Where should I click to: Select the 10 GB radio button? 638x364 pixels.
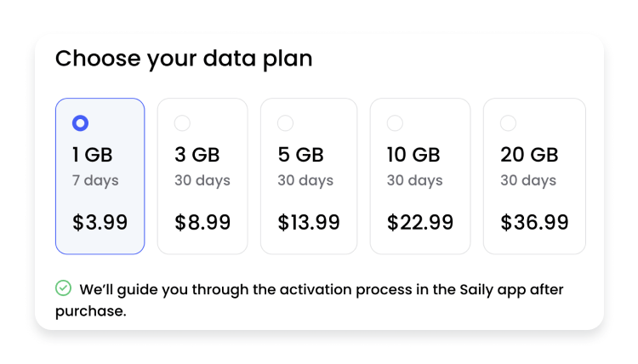[395, 122]
